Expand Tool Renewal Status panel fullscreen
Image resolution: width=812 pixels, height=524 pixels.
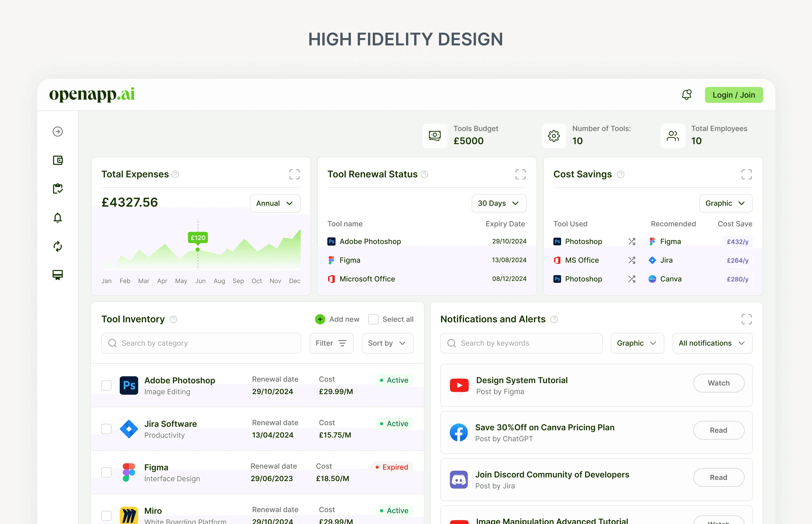click(x=520, y=174)
